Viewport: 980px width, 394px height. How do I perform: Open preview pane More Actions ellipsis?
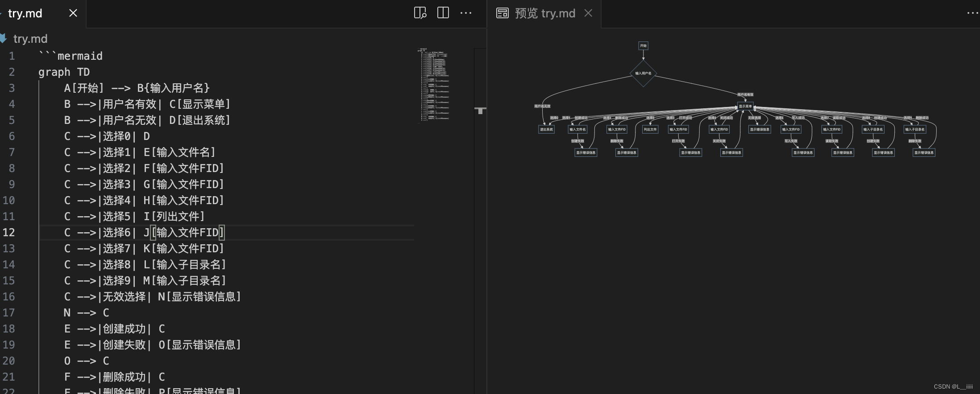point(973,13)
